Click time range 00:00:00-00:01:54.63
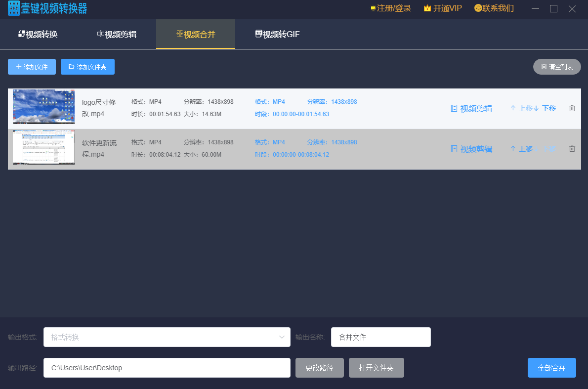The image size is (588, 389). 301,114
